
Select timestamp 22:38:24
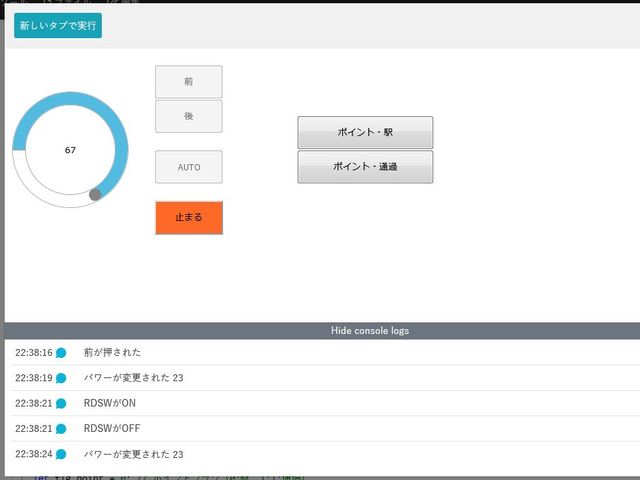point(34,454)
